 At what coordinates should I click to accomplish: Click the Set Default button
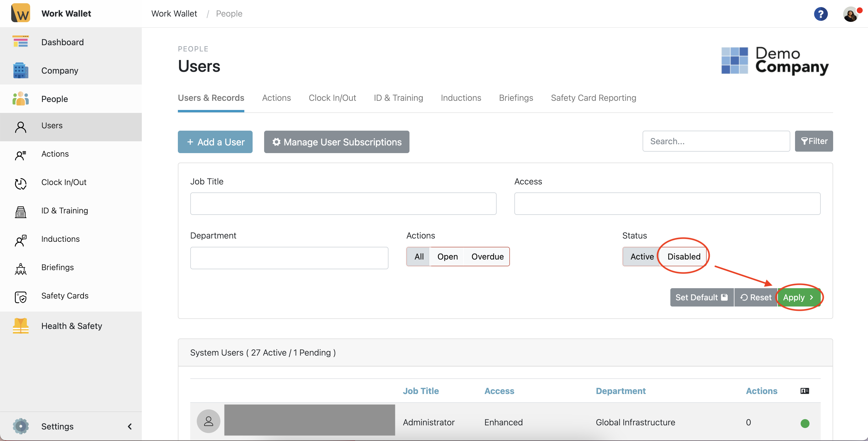point(702,297)
